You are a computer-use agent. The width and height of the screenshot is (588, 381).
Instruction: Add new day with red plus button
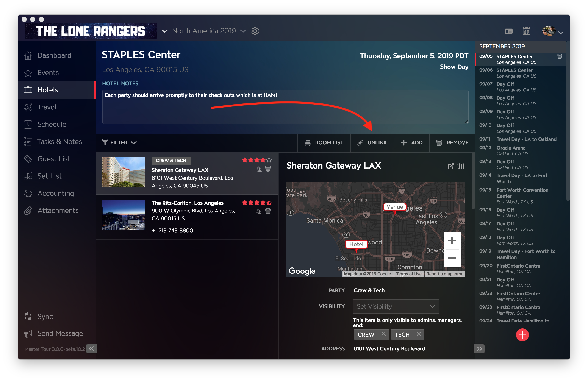[x=522, y=335]
